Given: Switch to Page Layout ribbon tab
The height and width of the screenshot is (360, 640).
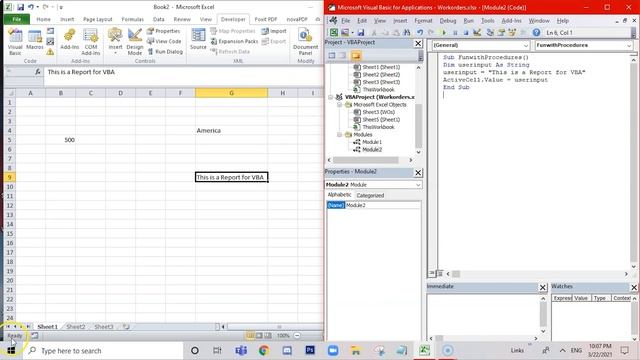Looking at the screenshot, I should [98, 19].
